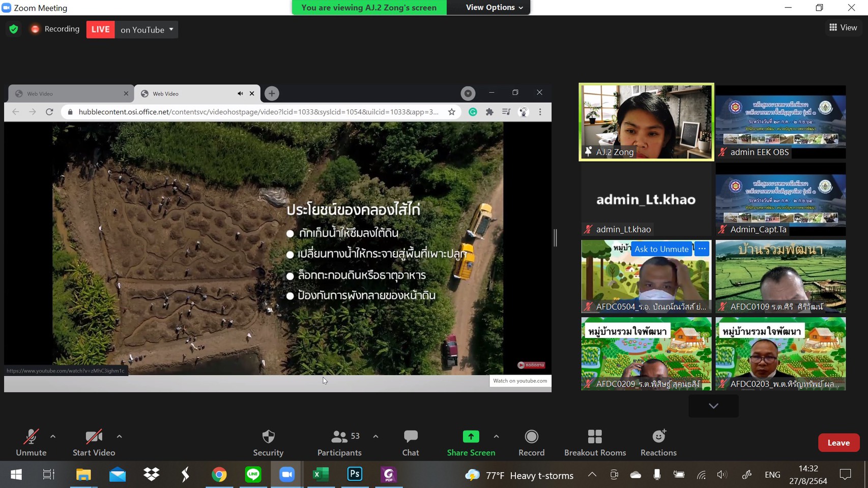The height and width of the screenshot is (488, 868).
Task: Click the Recording indicator
Action: tap(55, 29)
